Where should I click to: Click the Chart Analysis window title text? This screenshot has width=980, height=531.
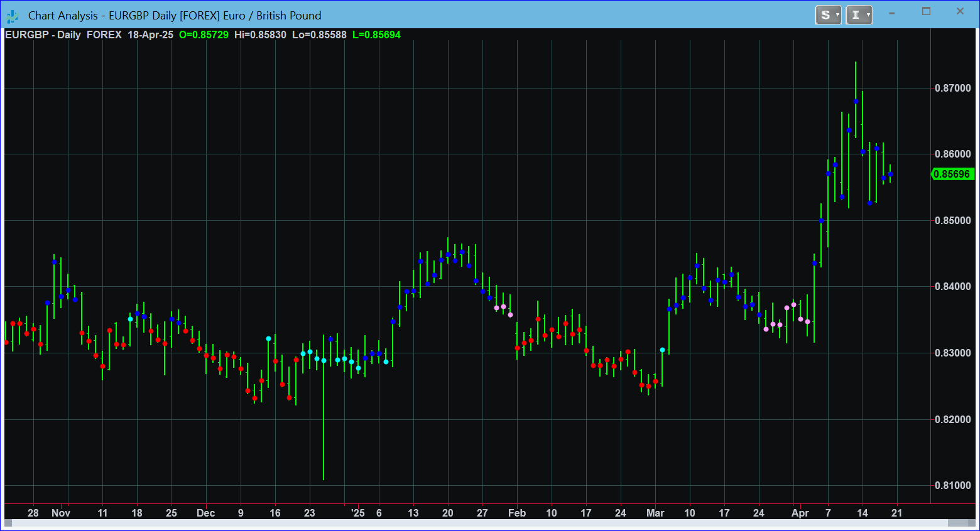tap(175, 16)
